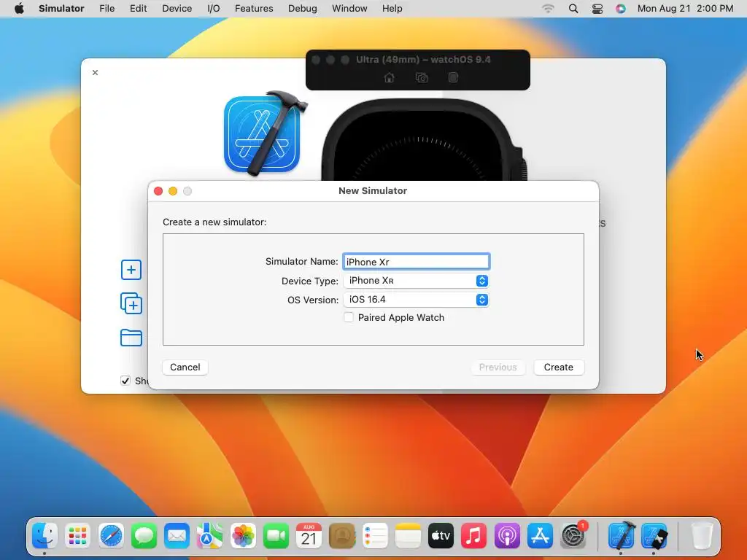Open Apple TV from the Dock

tap(441, 536)
